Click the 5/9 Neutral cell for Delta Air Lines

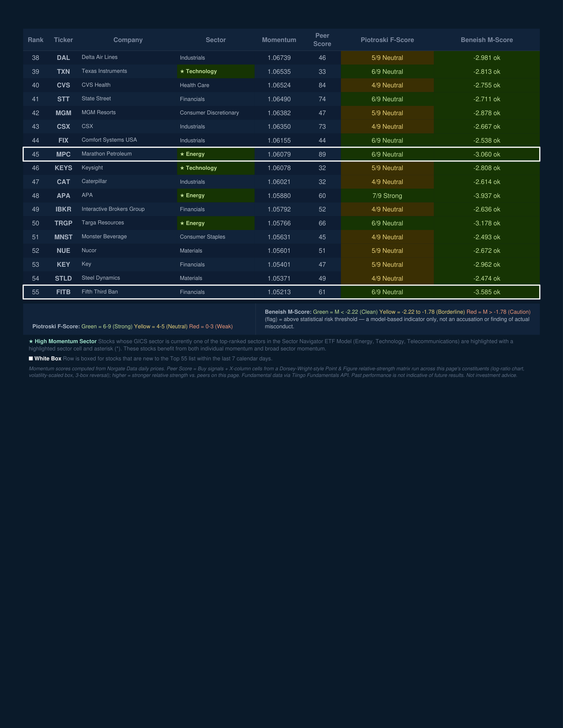pyautogui.click(x=387, y=58)
